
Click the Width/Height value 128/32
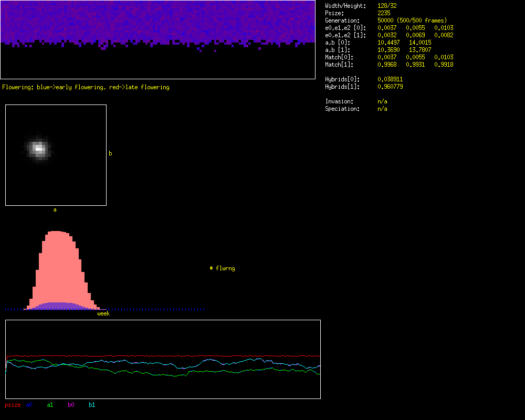387,6
